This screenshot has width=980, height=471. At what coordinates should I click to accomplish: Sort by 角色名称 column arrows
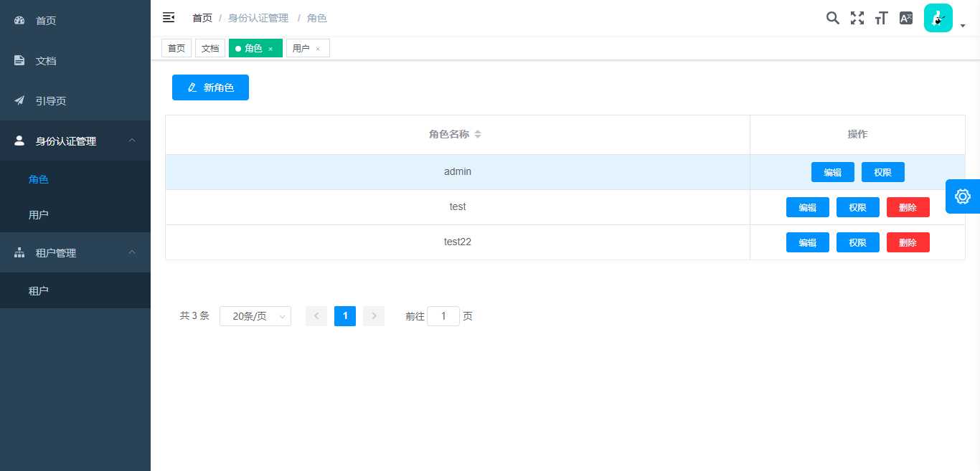click(478, 135)
